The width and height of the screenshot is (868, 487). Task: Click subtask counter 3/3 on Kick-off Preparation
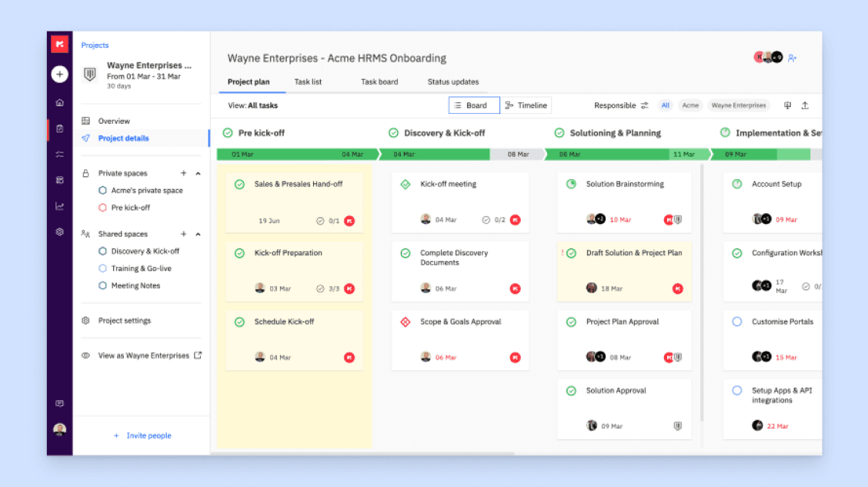point(328,289)
